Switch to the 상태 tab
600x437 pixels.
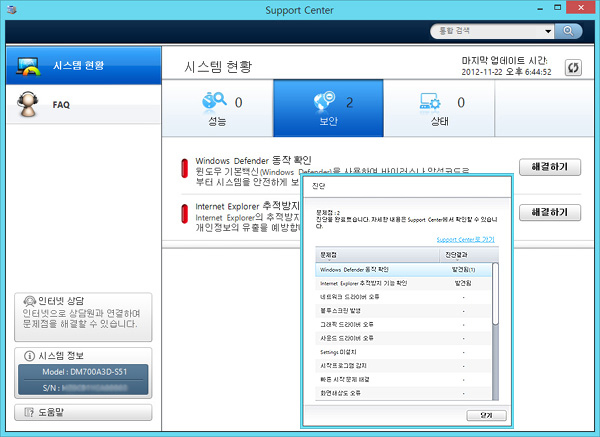tap(439, 108)
